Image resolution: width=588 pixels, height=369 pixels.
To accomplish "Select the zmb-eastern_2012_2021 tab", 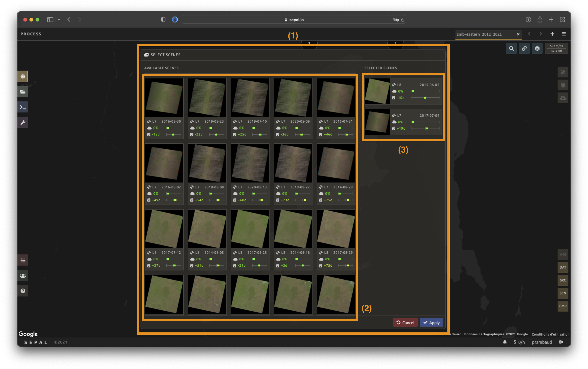I will tap(479, 34).
